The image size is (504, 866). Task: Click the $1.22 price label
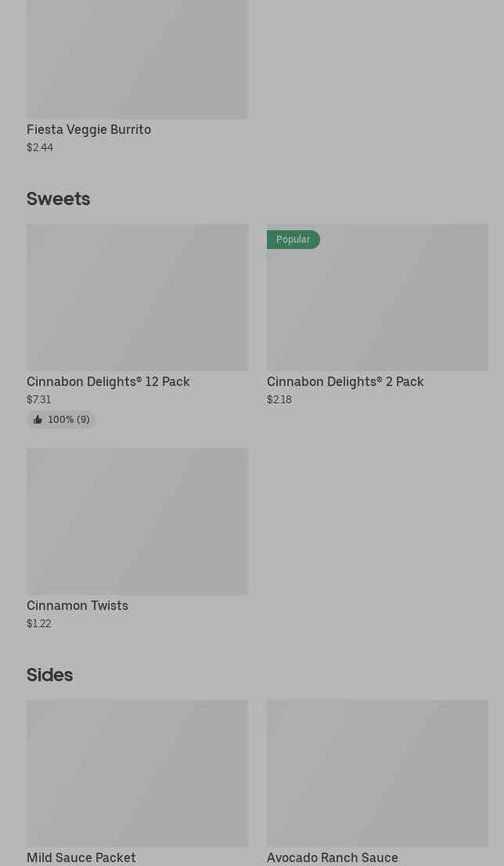pos(39,623)
